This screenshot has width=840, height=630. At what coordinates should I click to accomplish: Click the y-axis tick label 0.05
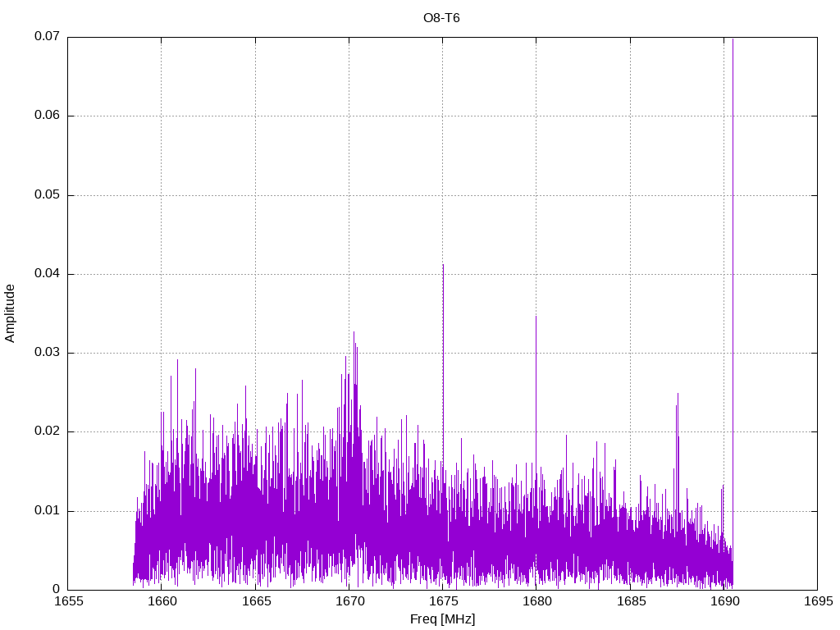pyautogui.click(x=47, y=195)
